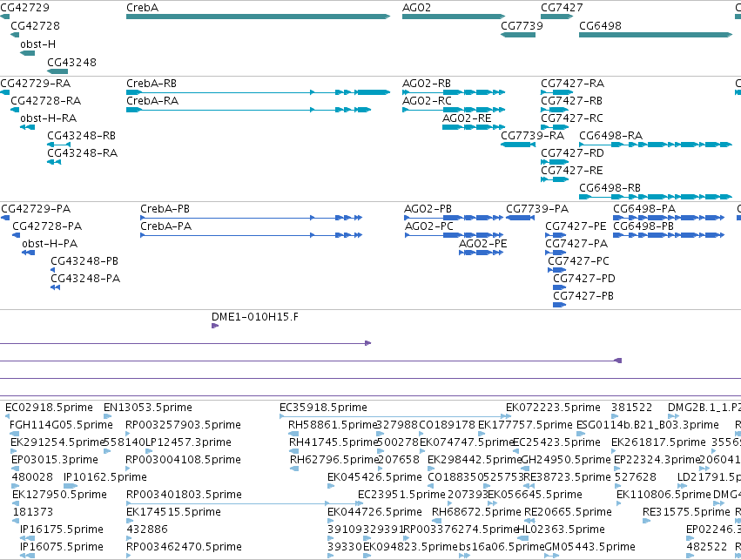Select the CG7427-RD transcript label

(x=572, y=153)
